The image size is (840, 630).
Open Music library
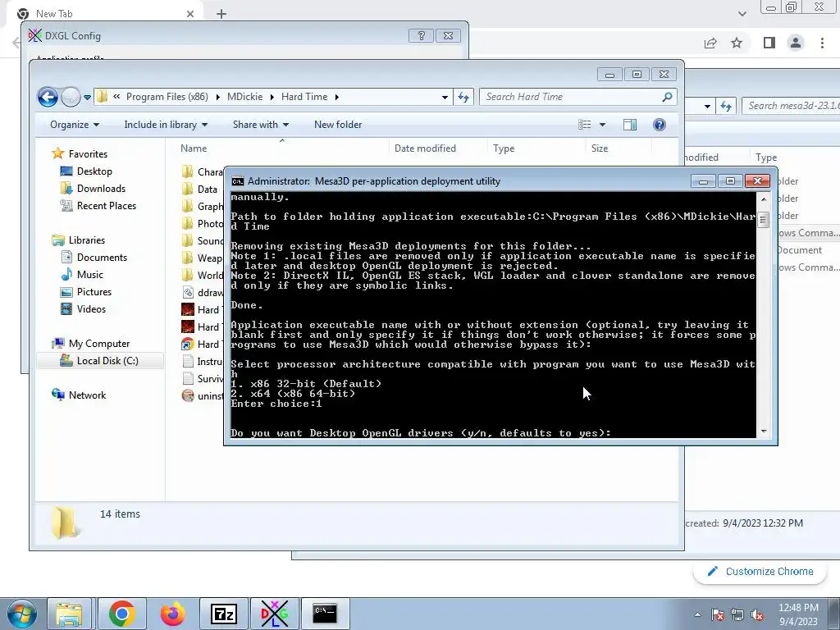pos(89,275)
